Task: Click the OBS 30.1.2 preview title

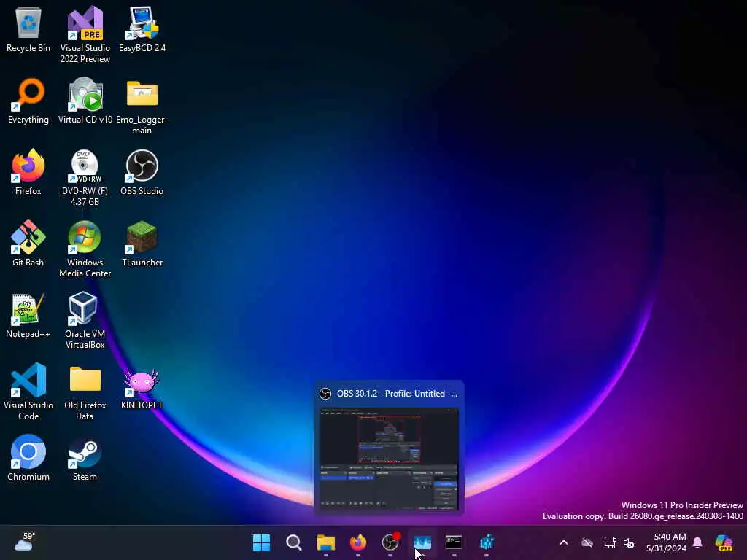Action: click(397, 393)
